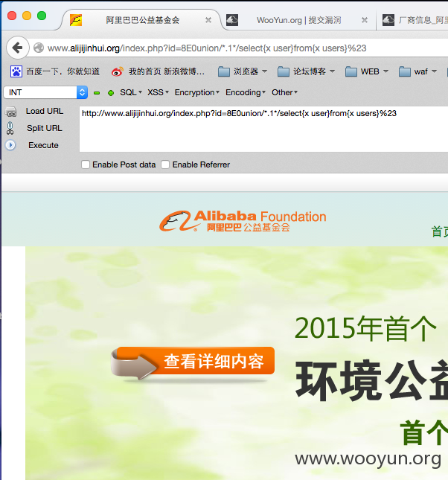Click the green minus HackBar icon

pyautogui.click(x=97, y=93)
